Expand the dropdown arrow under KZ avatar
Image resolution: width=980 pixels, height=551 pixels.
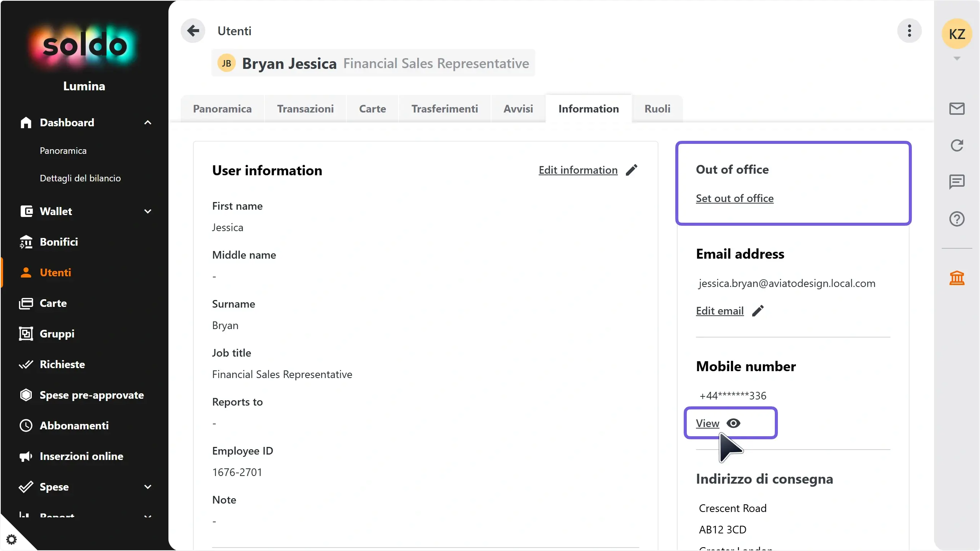[957, 59]
